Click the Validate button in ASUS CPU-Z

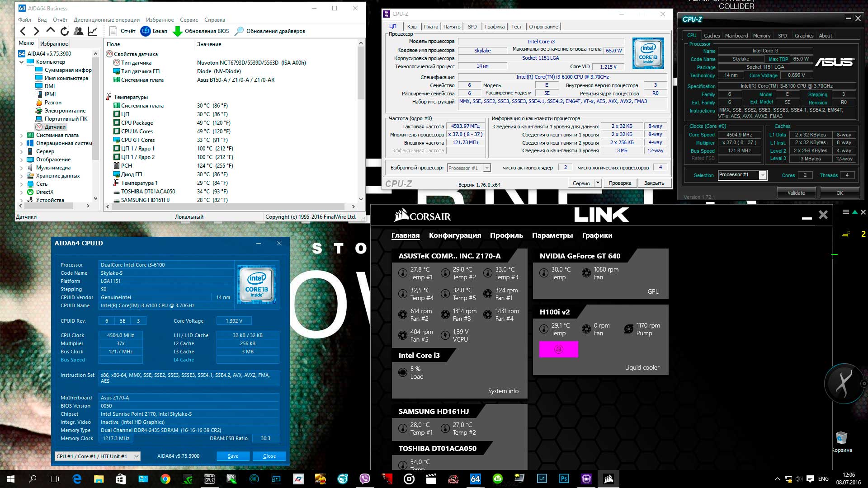click(x=796, y=193)
